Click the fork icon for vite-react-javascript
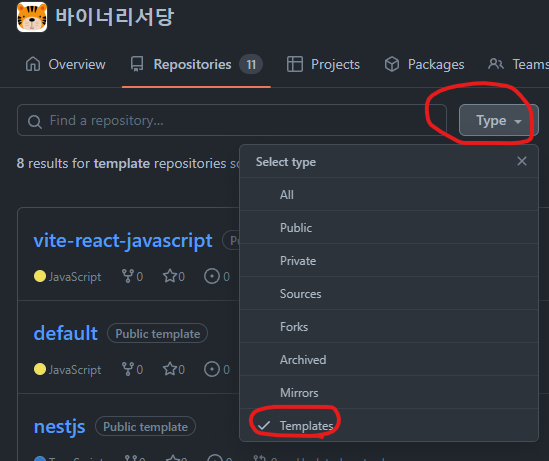The height and width of the screenshot is (461, 549). [x=127, y=276]
